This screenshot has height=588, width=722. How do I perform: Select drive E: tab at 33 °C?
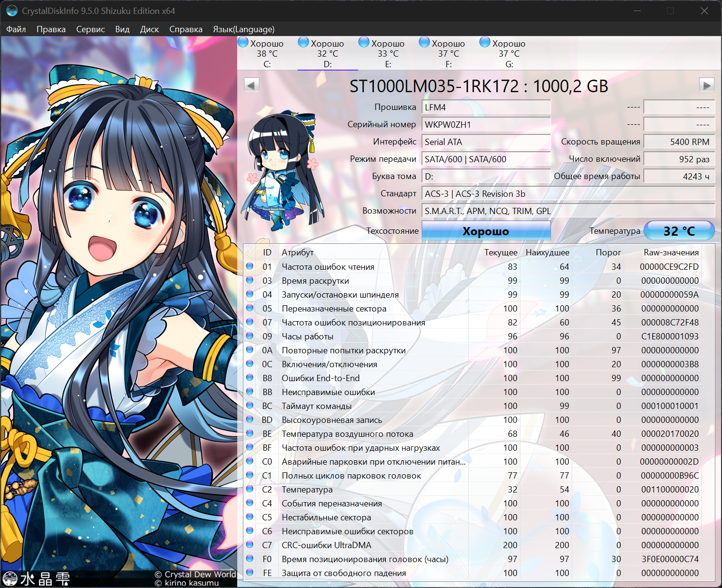[388, 53]
